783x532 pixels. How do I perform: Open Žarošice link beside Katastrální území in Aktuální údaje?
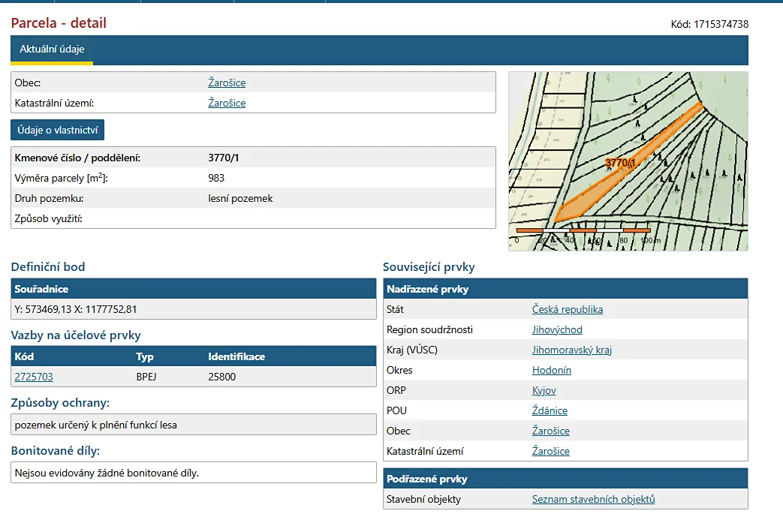tap(227, 104)
